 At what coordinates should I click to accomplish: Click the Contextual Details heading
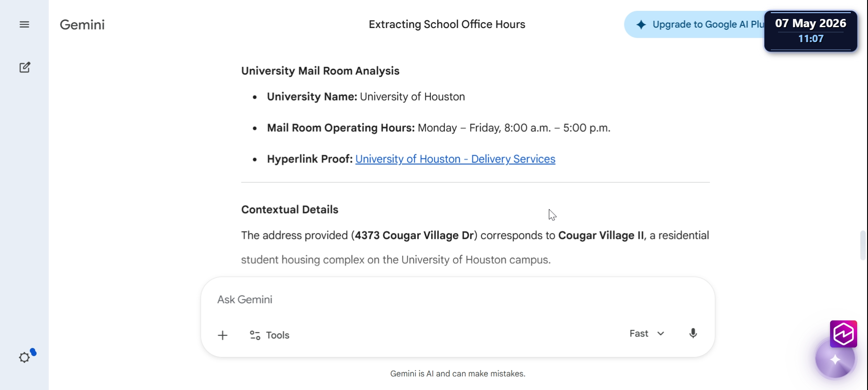(x=290, y=209)
